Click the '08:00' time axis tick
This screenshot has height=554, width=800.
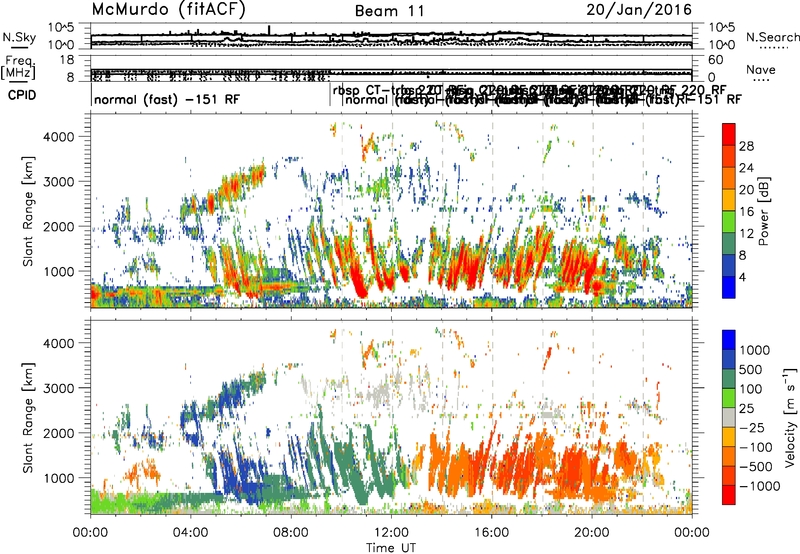point(291,533)
